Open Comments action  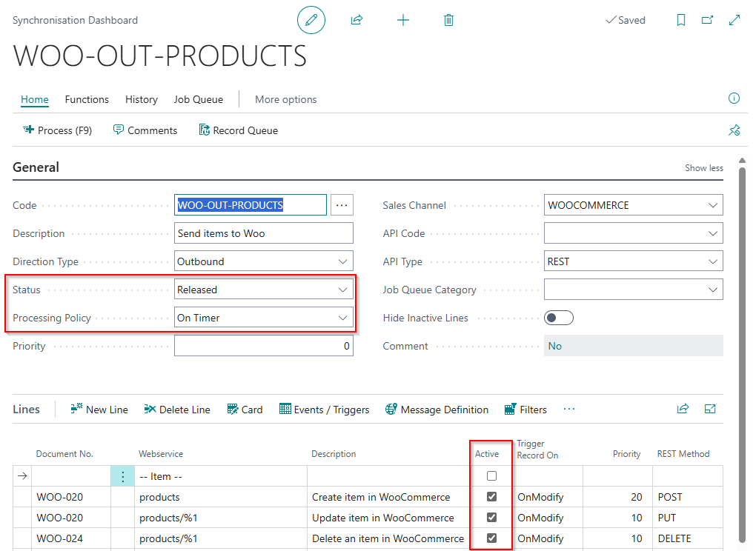point(145,130)
